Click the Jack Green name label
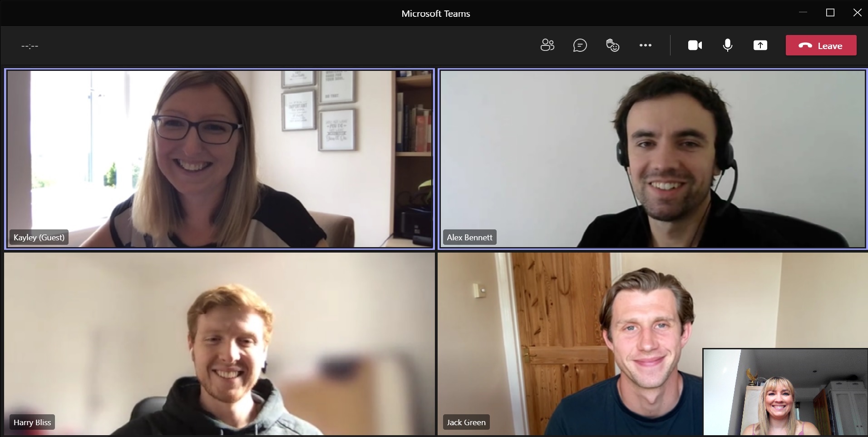The width and height of the screenshot is (868, 437). pos(466,422)
